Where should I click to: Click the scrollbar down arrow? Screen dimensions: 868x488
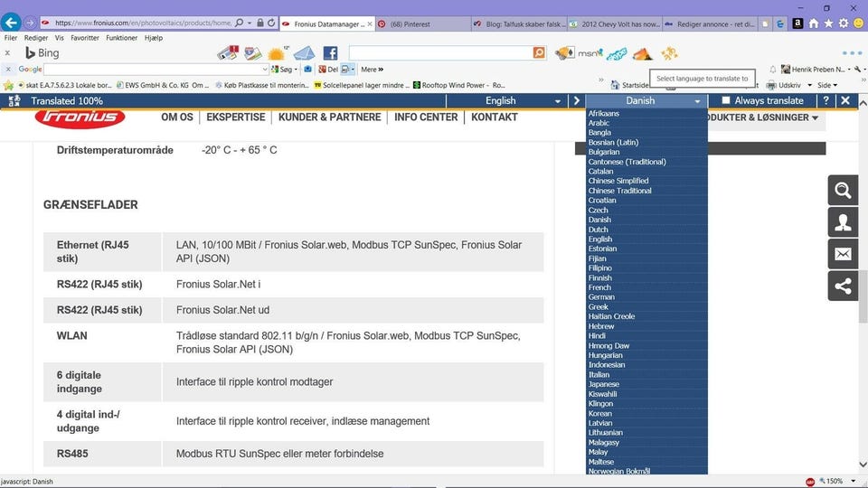point(863,465)
